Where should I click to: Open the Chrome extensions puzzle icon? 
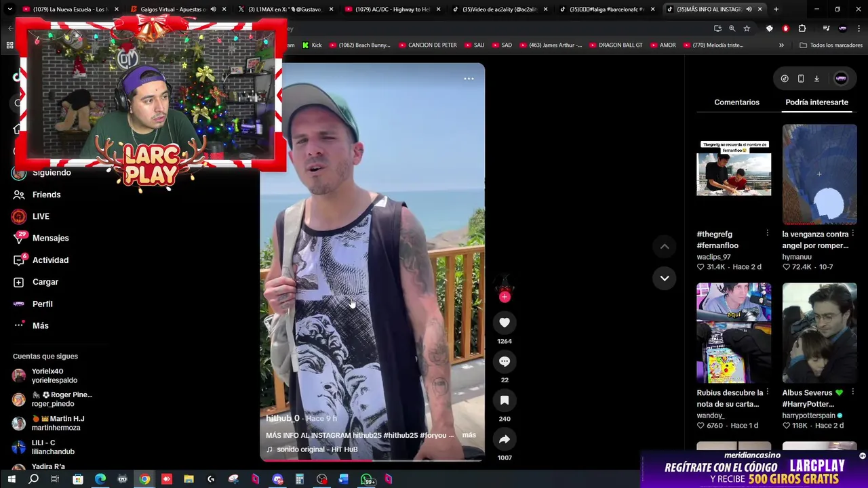[x=802, y=28]
